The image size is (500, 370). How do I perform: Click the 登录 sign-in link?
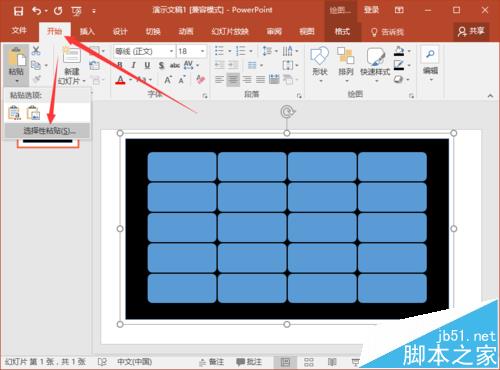pyautogui.click(x=371, y=10)
